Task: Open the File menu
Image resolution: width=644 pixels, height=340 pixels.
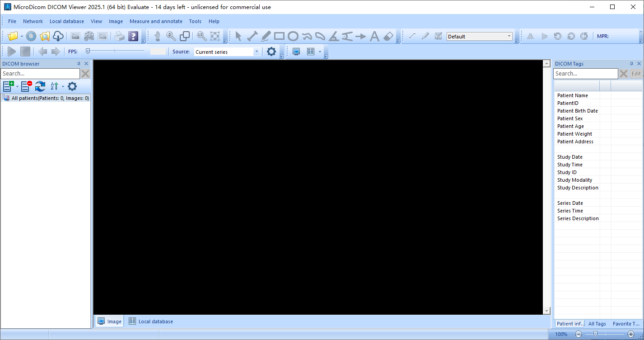Action: [x=12, y=21]
